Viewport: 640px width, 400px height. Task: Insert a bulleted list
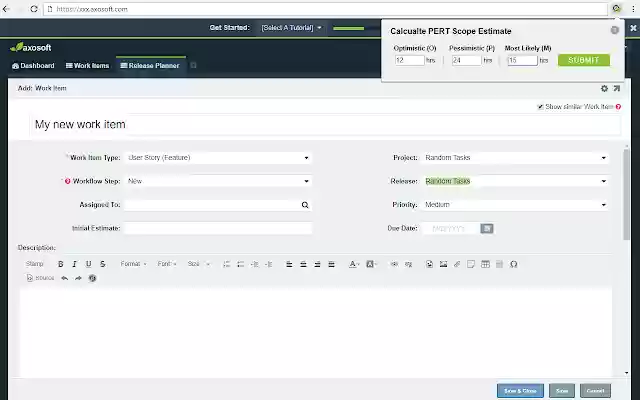coord(240,264)
